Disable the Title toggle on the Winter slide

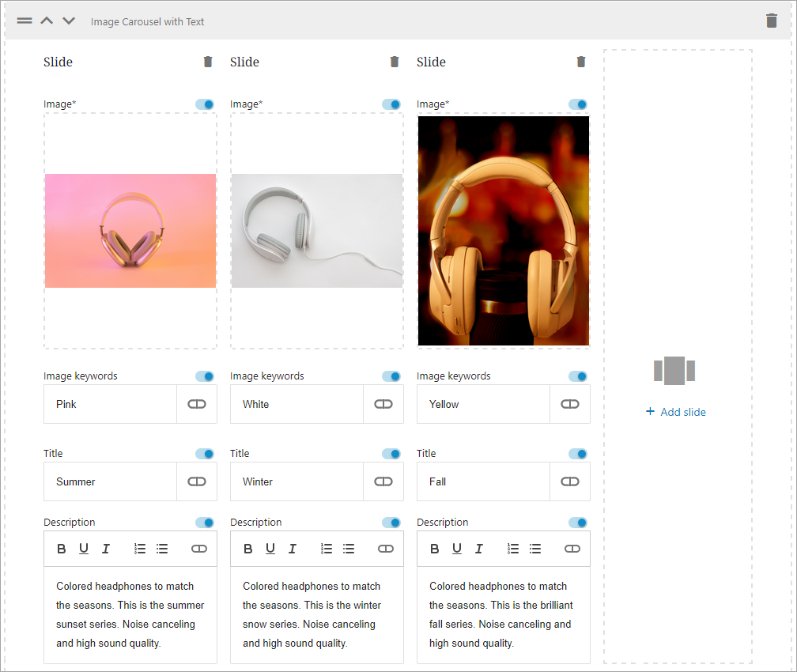(x=391, y=454)
